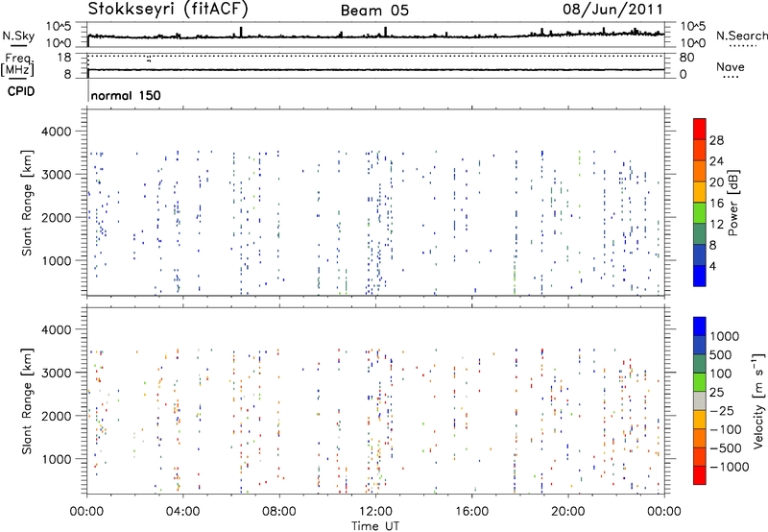Select the 'Freq. [MHz]' axis label
Screen dimensions: 768x532
tap(17, 65)
